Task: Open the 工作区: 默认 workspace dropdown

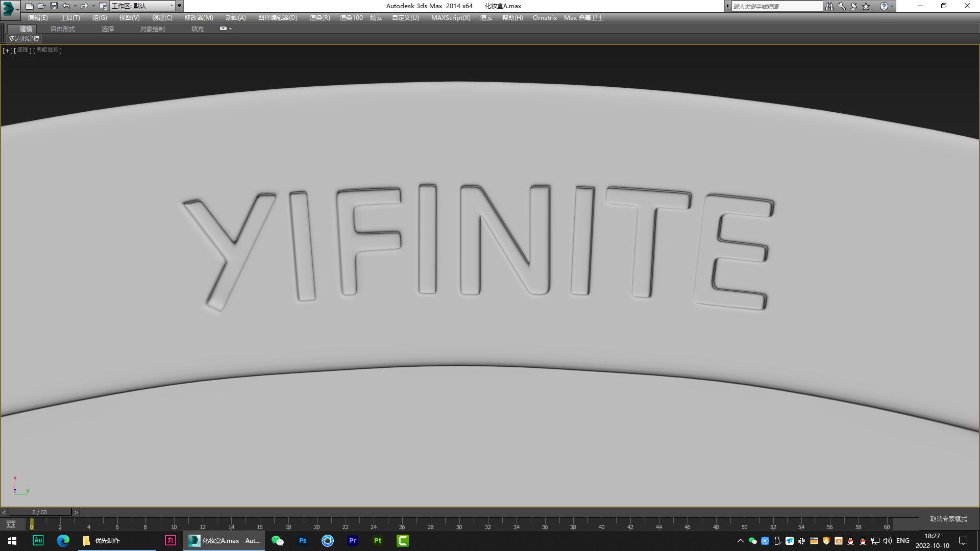Action: point(143,6)
